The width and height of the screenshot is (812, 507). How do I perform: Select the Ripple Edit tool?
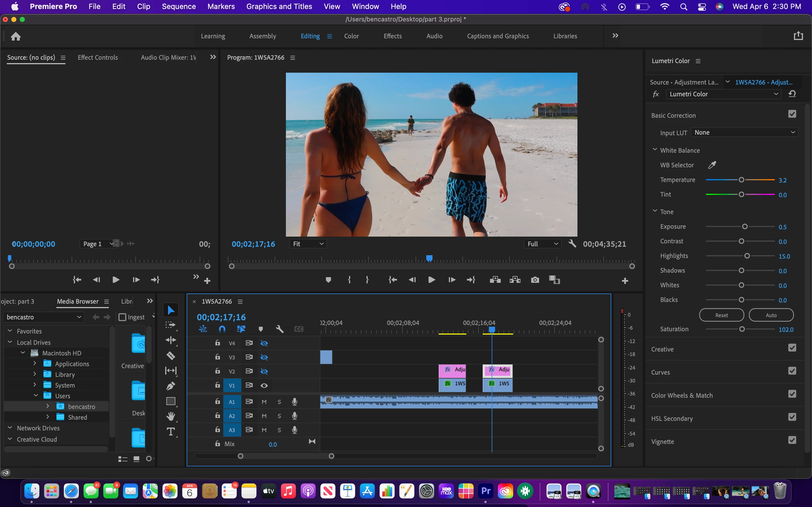tap(171, 340)
